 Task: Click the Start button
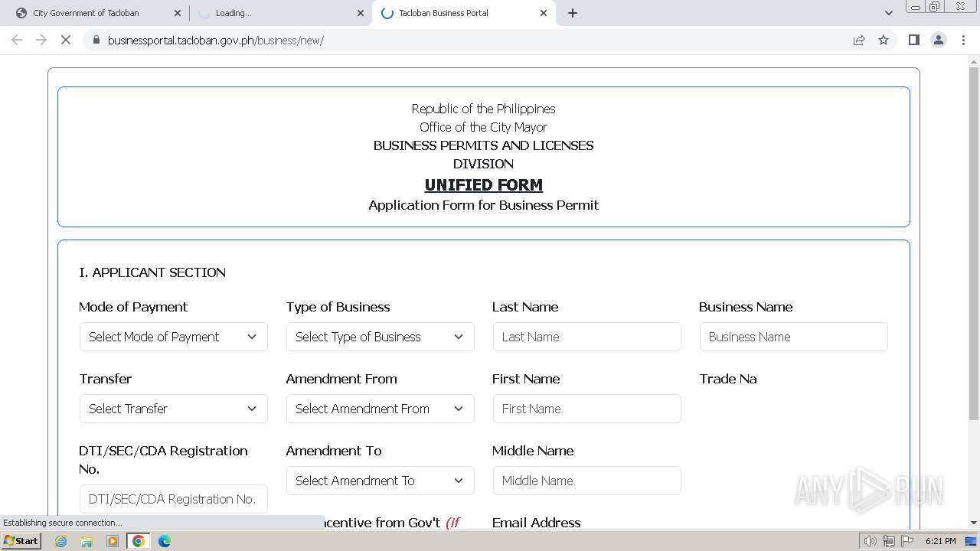[x=21, y=541]
